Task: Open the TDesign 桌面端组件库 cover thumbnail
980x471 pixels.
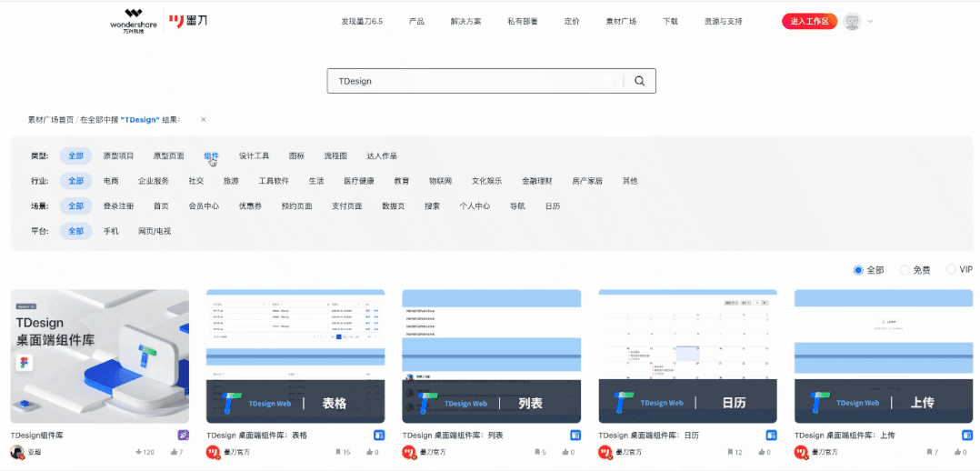Action: (100, 356)
